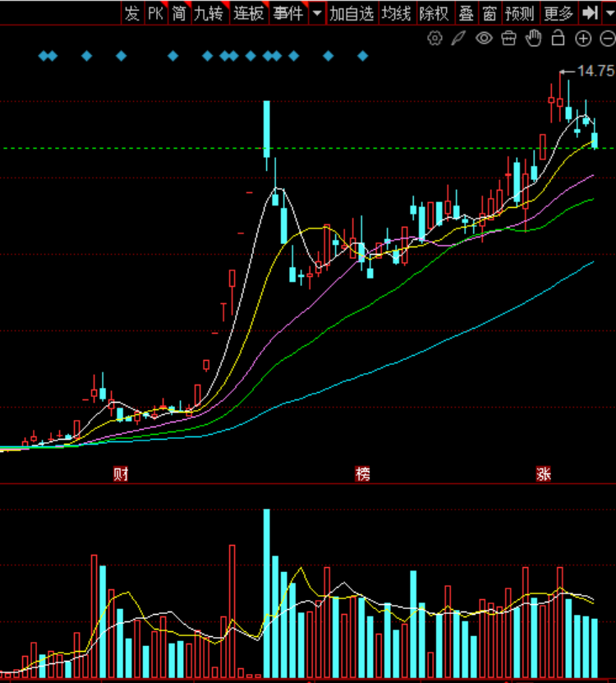The image size is (616, 683).
Task: Expand the dropdown arrow after 事件
Action: click(317, 13)
